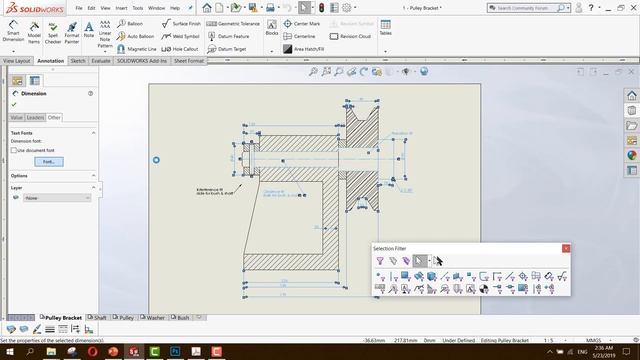This screenshot has height=360, width=640.
Task: Select the Smart Dimension tool
Action: pos(13,31)
